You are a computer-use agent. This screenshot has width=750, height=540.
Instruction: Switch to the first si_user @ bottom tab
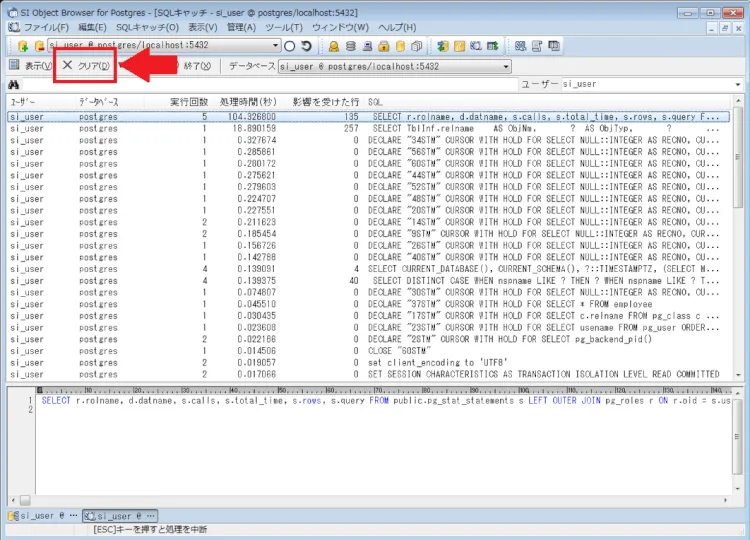(x=43, y=516)
